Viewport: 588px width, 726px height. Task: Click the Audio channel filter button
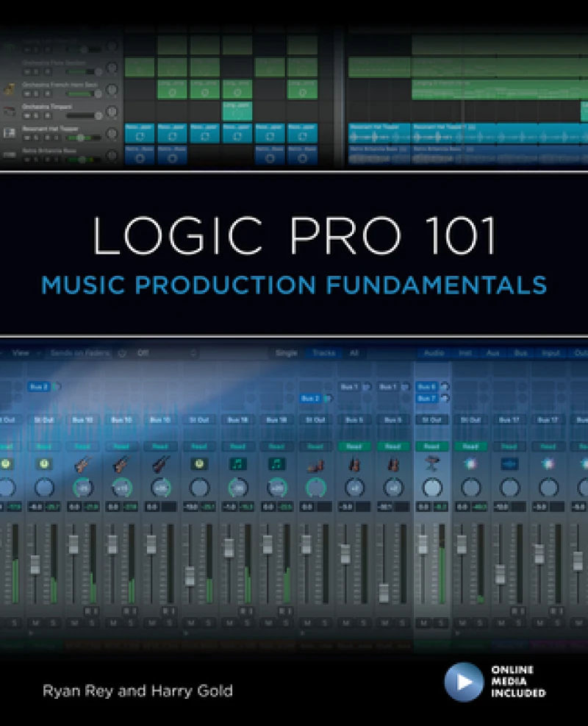tap(434, 352)
